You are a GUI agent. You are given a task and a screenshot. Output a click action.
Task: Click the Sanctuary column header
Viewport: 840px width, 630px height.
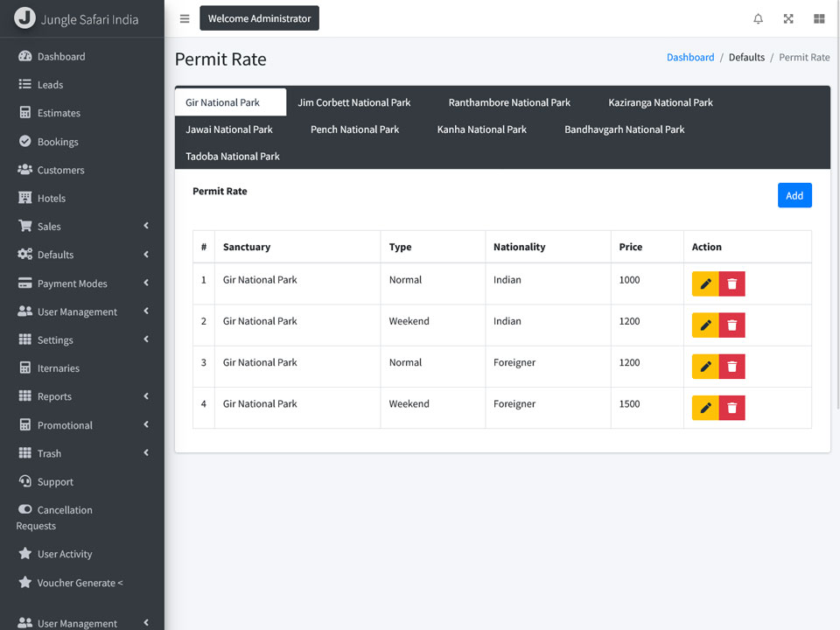tap(297, 247)
